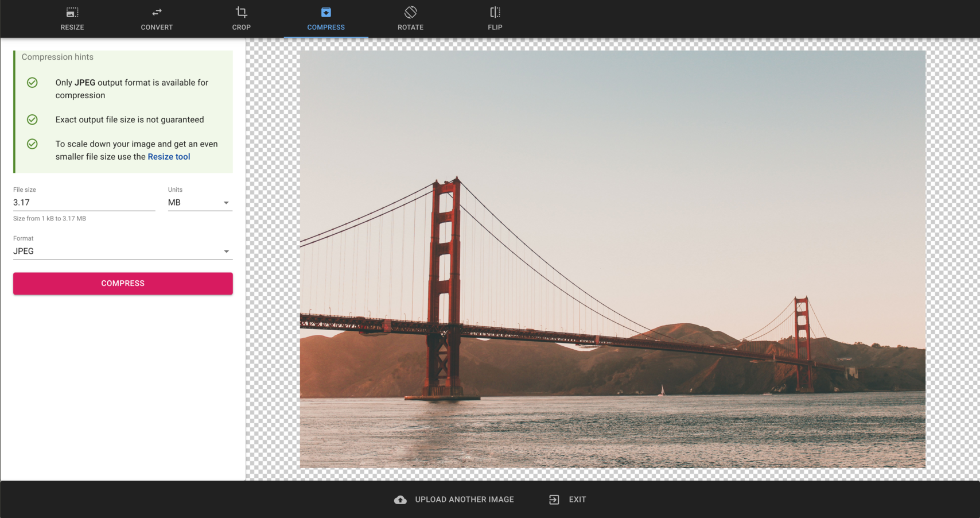This screenshot has height=518, width=980.
Task: Click checkmark next to exact file size hint
Action: tap(33, 119)
